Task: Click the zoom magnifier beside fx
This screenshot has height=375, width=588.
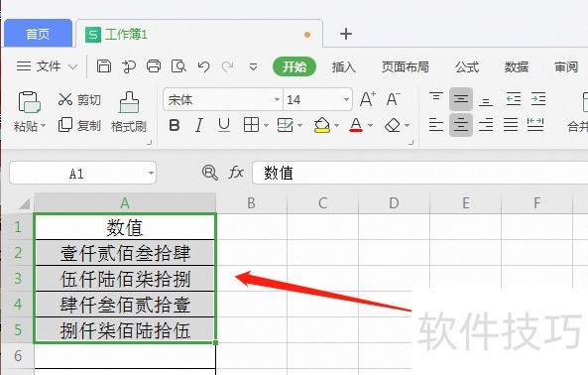Action: click(209, 173)
